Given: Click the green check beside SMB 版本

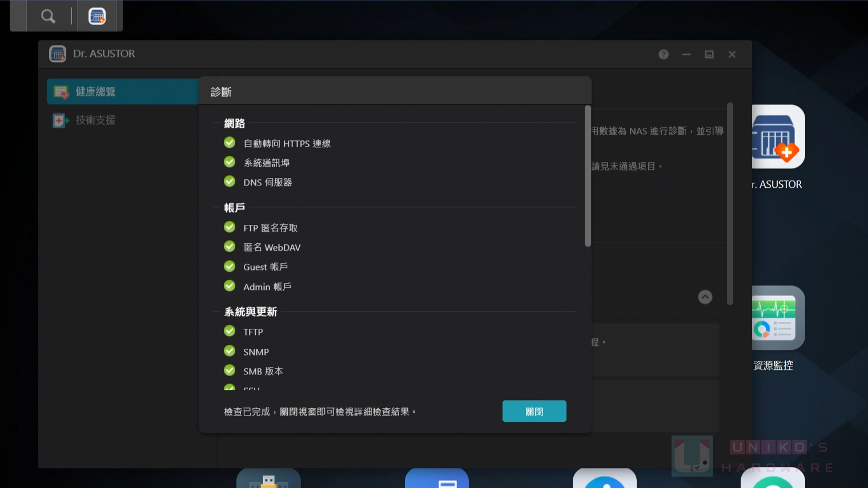Looking at the screenshot, I should (x=230, y=370).
